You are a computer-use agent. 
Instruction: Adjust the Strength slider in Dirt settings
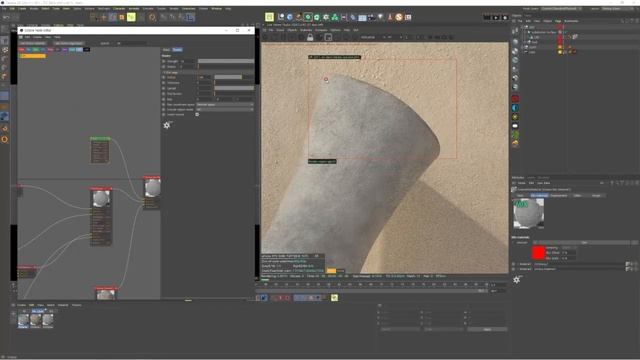point(226,61)
